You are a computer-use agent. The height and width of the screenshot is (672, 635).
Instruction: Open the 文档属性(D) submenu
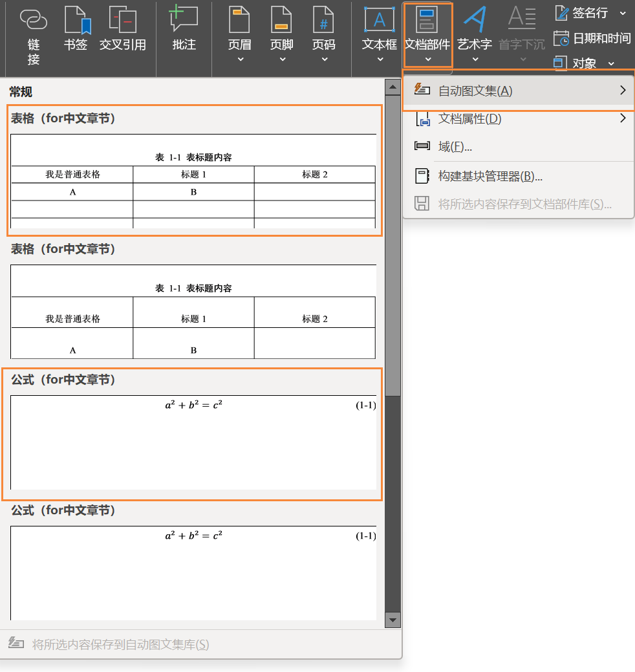click(x=519, y=119)
